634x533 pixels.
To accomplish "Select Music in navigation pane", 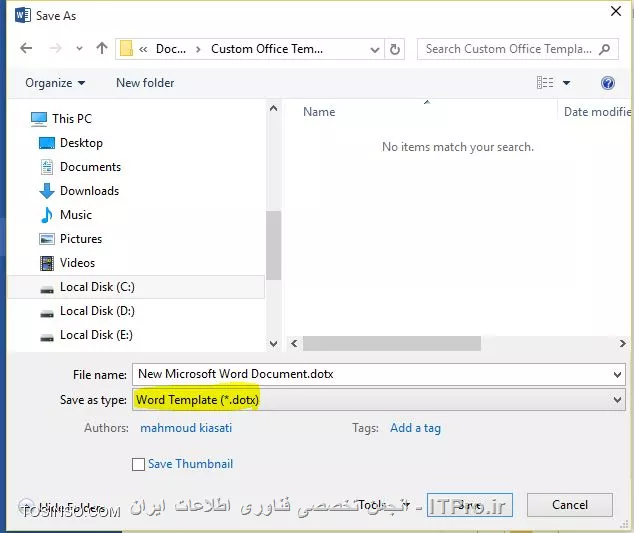I will point(66,215).
